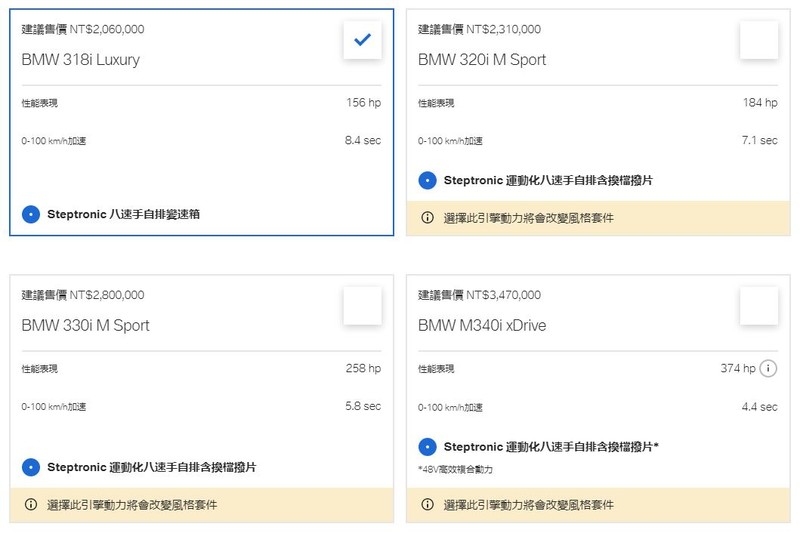Click the BMW 320i M Sport title
The image size is (800, 533).
pos(482,60)
